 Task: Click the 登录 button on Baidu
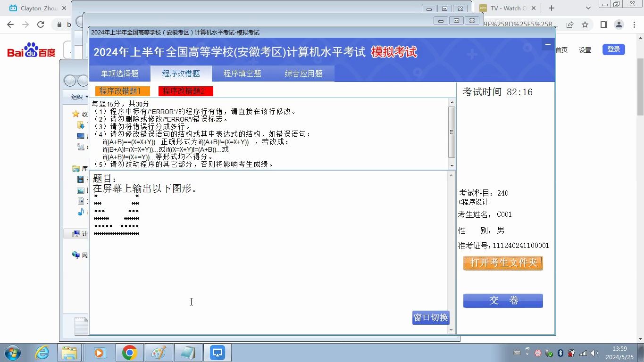coord(614,49)
